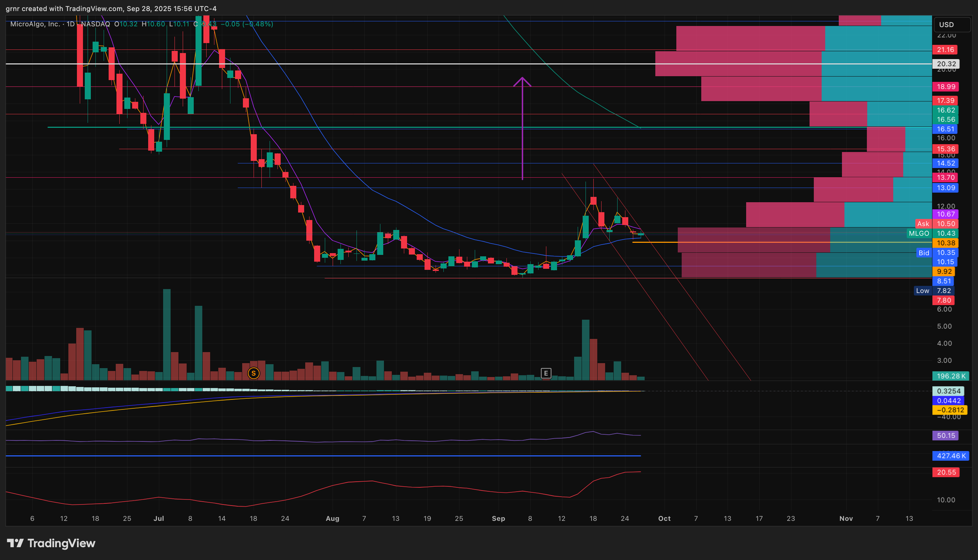Select the blue 10.15 price label
Screen dimensions: 978x560
coord(945,262)
